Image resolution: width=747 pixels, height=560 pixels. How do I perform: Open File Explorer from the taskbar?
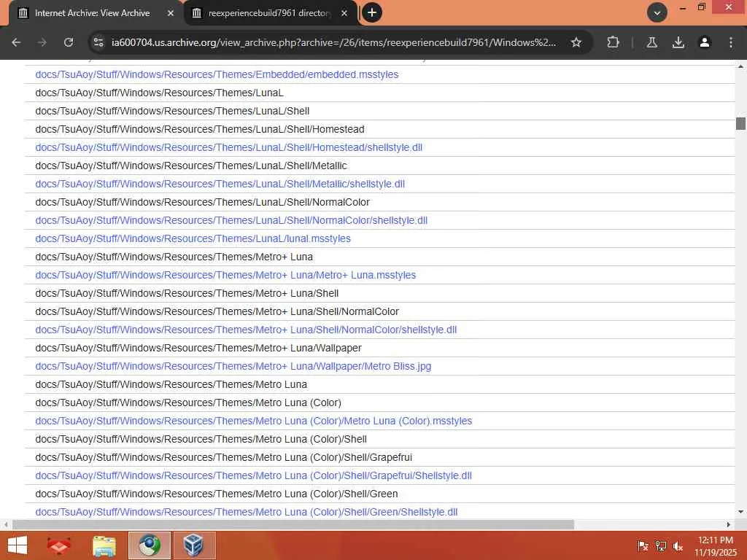(x=104, y=545)
